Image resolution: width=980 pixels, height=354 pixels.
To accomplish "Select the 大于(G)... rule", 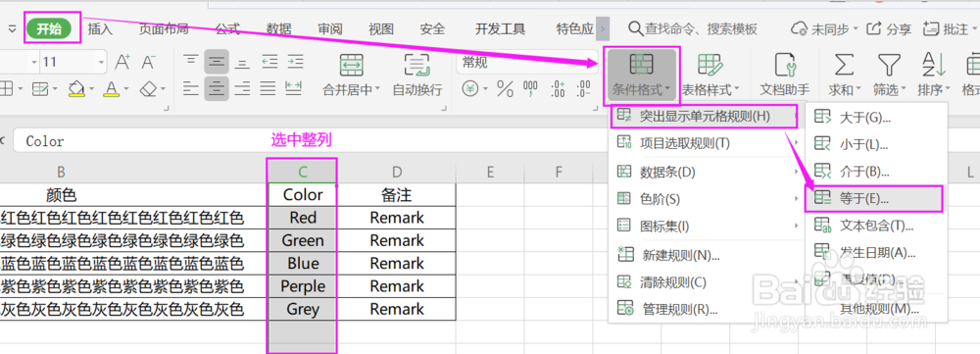I will tap(876, 117).
